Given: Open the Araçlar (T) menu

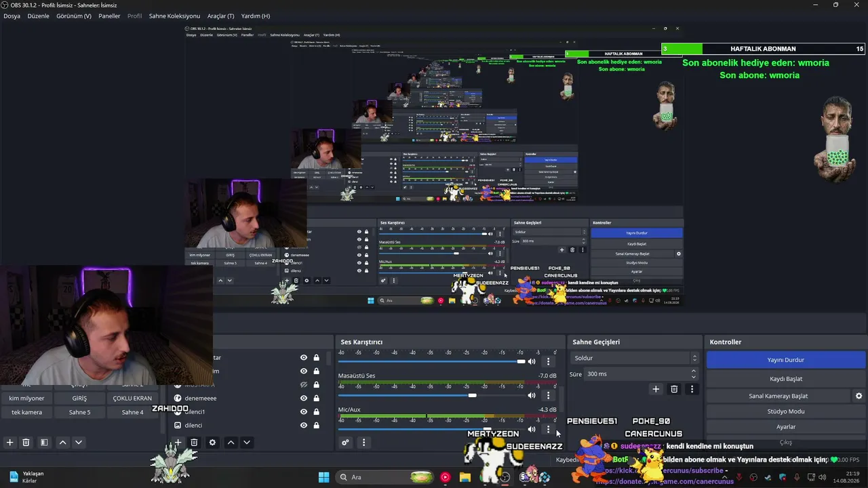Looking at the screenshot, I should [x=220, y=16].
